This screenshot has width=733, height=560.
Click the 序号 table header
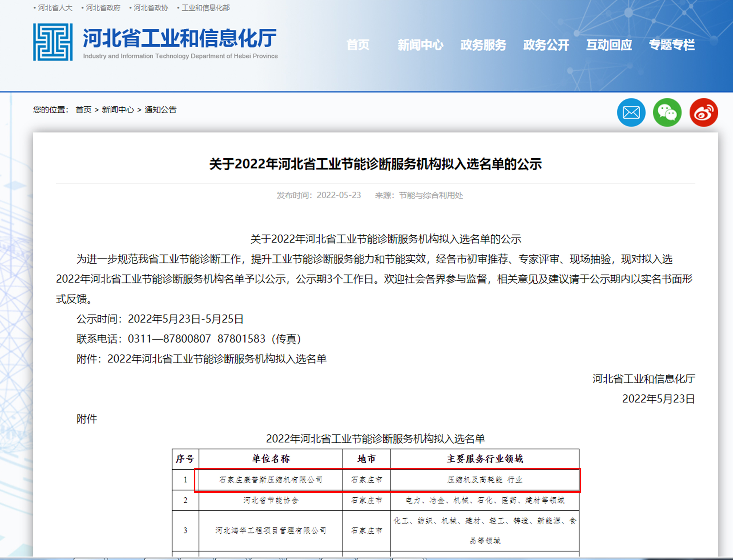[185, 459]
